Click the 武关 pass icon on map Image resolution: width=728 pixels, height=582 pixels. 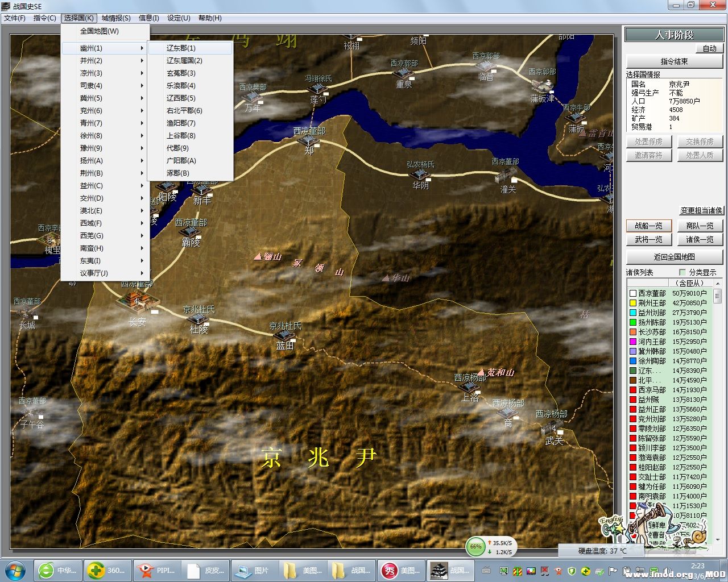point(552,429)
